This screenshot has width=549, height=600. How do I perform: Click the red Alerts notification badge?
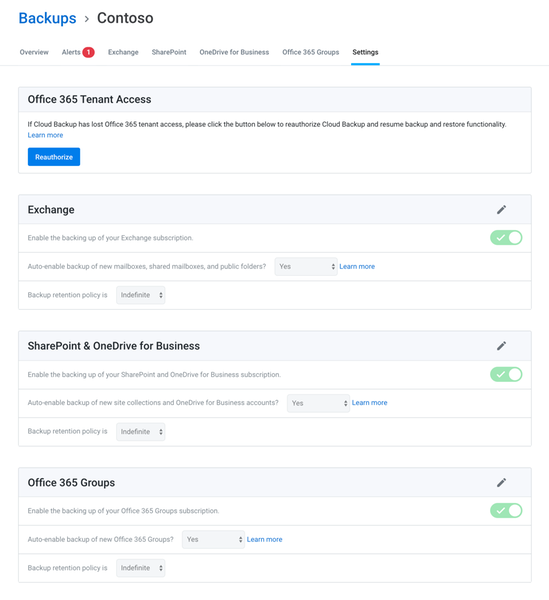pyautogui.click(x=88, y=52)
